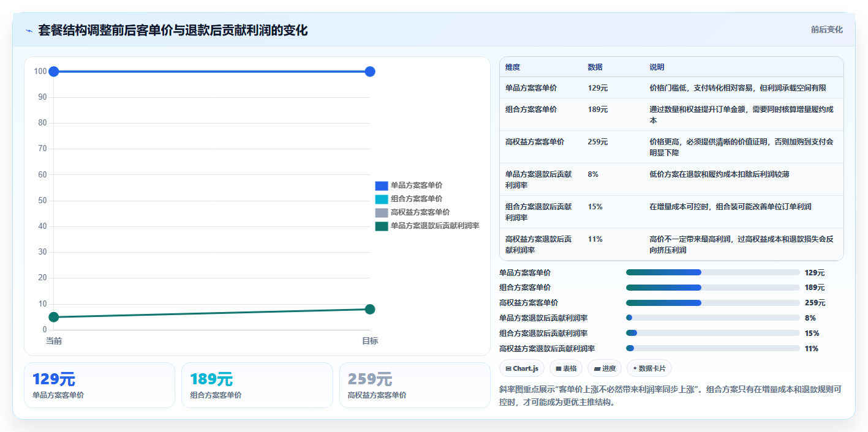The image size is (868, 432).
Task: Click the 组合方案退款后贡献利润率 progress bar
Action: (713, 333)
